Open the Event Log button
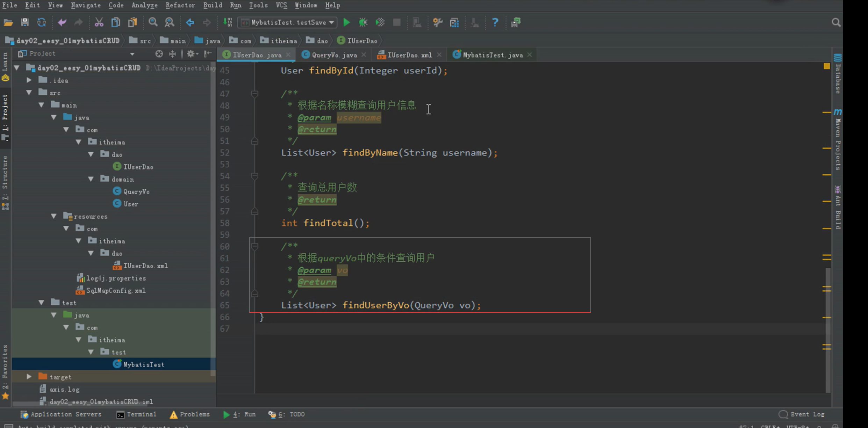The width and height of the screenshot is (868, 428). point(802,414)
